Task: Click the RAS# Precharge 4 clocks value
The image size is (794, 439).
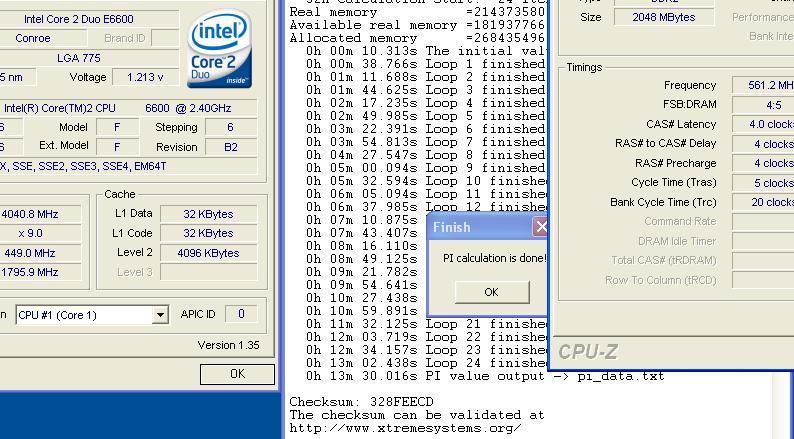Action: pos(763,163)
